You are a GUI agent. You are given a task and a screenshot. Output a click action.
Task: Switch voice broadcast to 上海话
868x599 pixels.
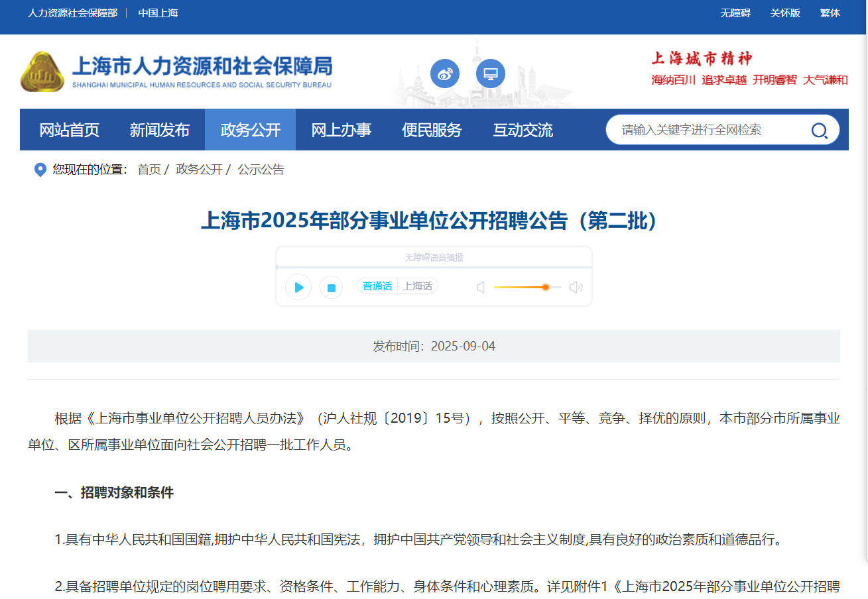tap(418, 286)
